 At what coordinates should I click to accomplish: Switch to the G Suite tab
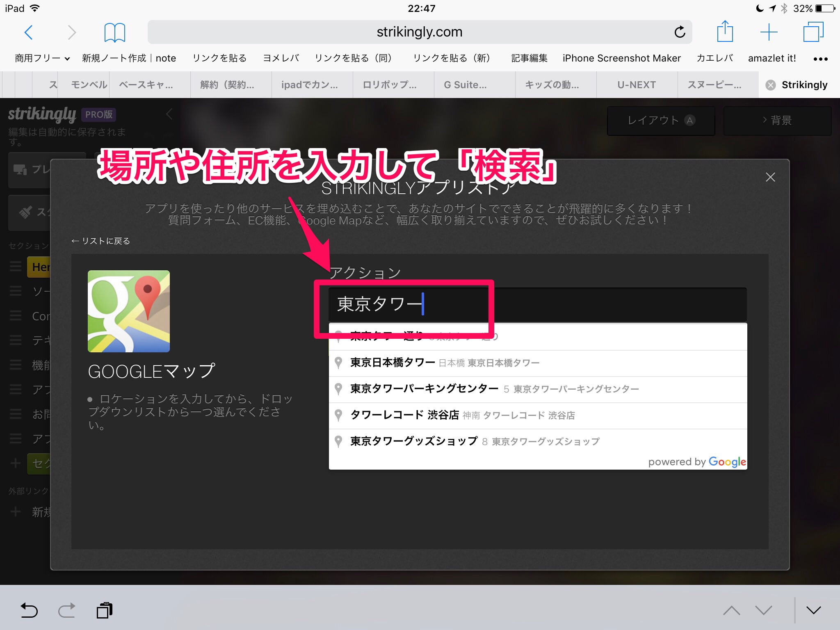pos(465,85)
